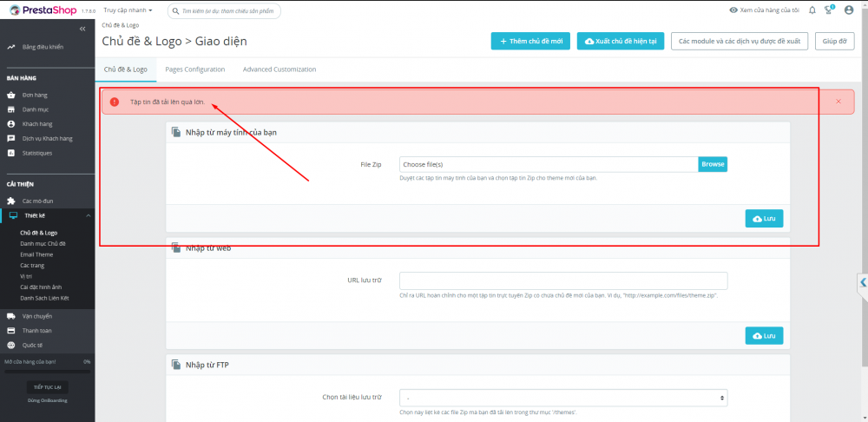The image size is (868, 422).
Task: Focus the top search input field
Action: coord(224,10)
